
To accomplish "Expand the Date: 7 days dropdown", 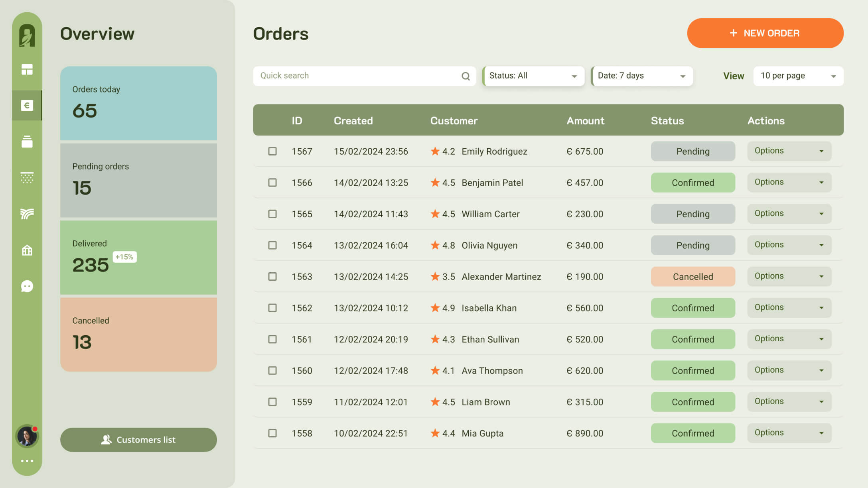I will [x=642, y=76].
